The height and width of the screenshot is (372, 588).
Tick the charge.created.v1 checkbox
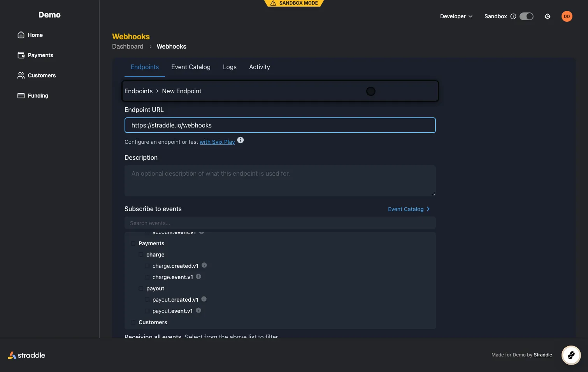pyautogui.click(x=147, y=266)
